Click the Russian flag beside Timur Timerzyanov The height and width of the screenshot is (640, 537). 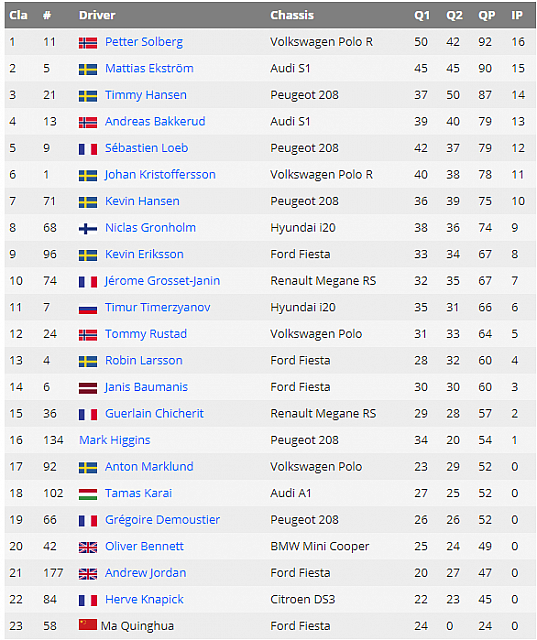tap(88, 308)
